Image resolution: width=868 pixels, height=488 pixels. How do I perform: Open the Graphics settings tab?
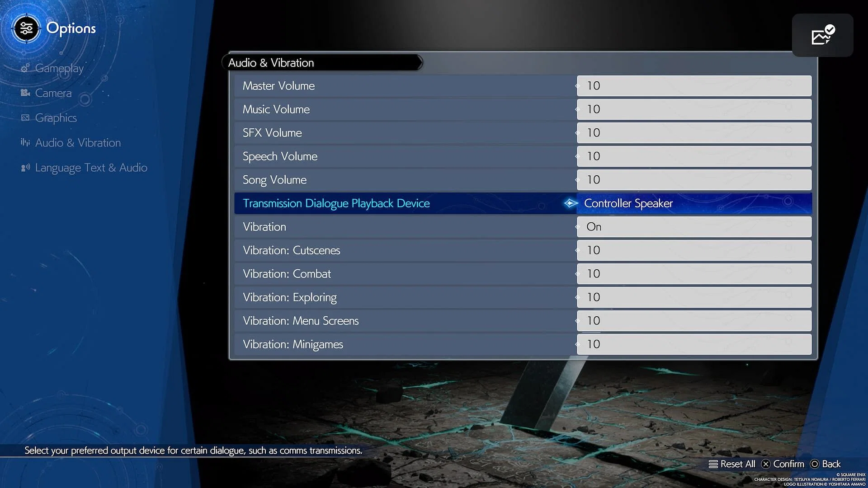coord(55,117)
